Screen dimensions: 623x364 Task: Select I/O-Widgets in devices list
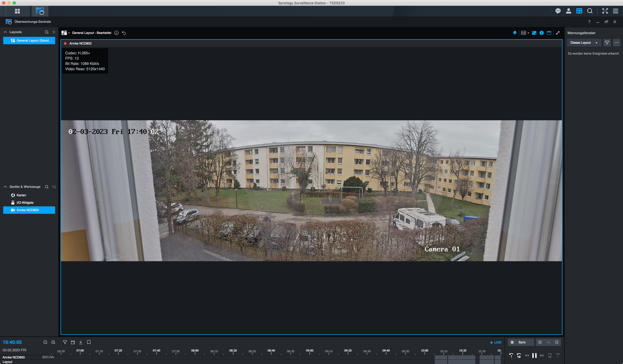[25, 203]
